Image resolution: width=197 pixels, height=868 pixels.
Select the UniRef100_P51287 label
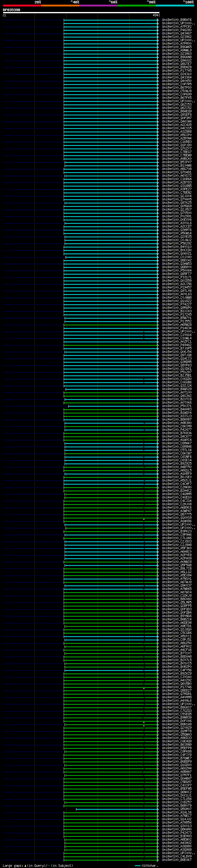click(x=177, y=372)
